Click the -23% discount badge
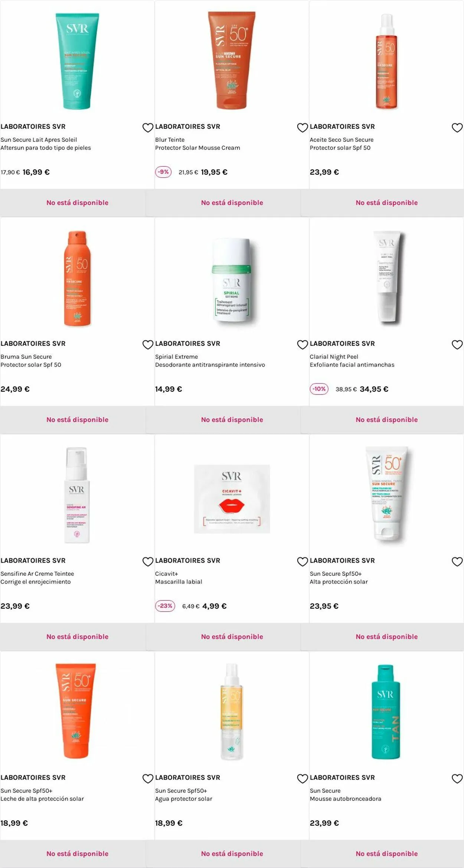Screen dimensions: 464x868 tap(165, 606)
